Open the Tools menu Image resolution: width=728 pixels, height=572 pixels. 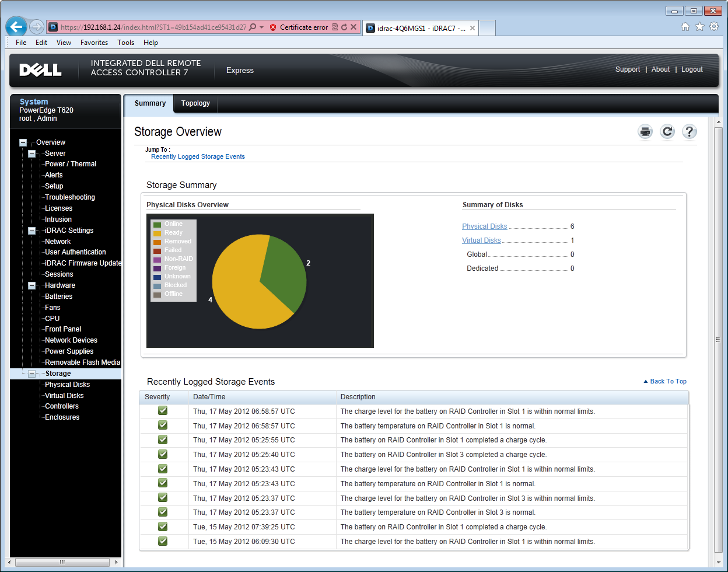[x=125, y=43]
